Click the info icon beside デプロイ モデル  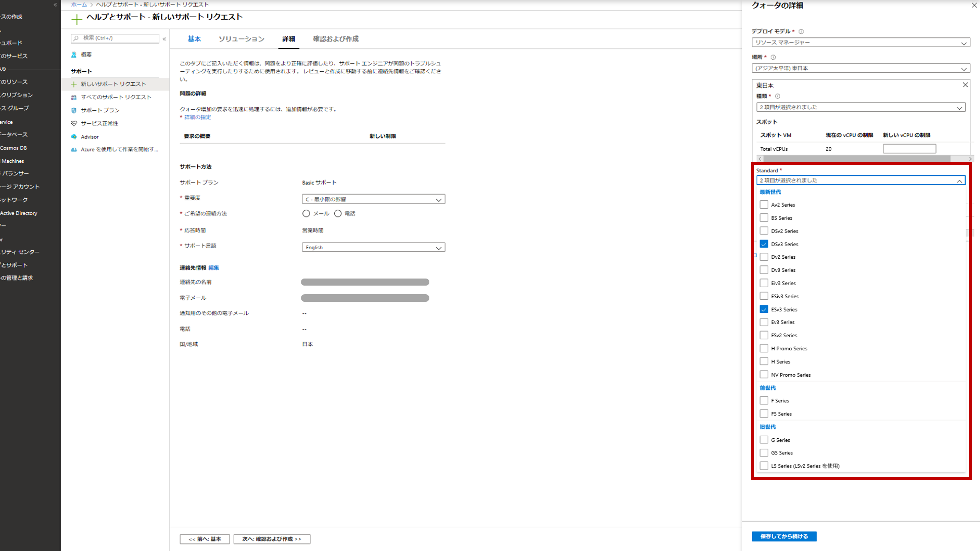tap(801, 31)
